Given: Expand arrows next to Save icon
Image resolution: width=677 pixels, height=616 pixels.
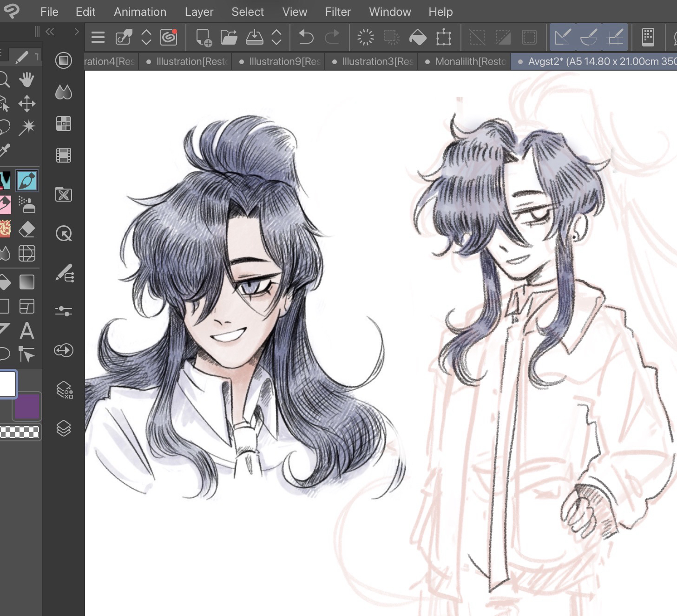Looking at the screenshot, I should tap(276, 37).
